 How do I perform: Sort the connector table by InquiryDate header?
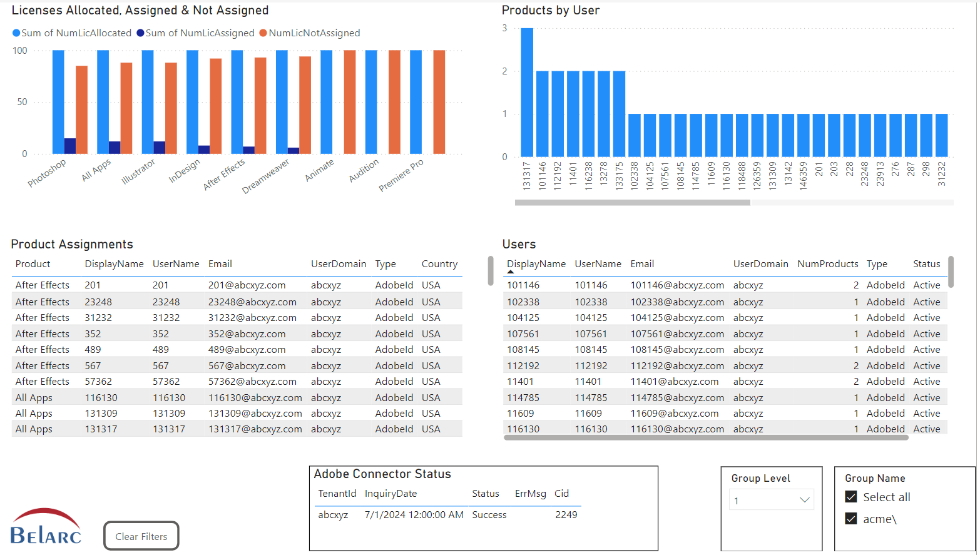click(390, 494)
